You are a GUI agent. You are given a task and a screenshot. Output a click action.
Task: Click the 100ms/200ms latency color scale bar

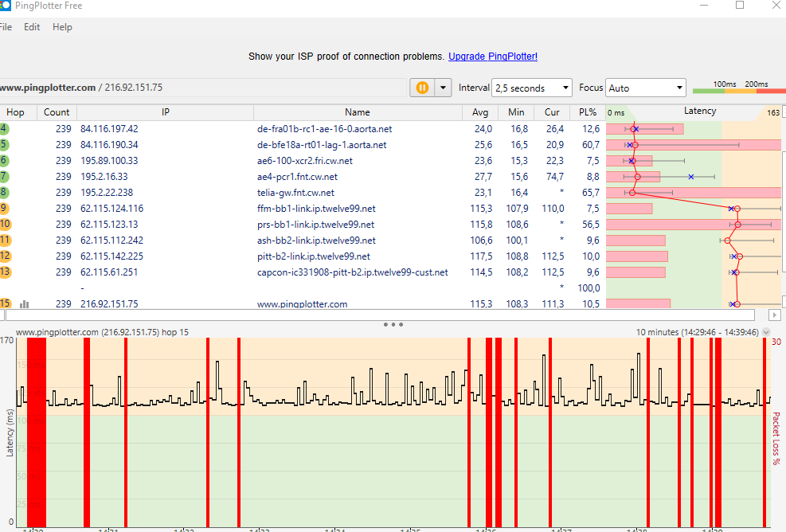(738, 91)
